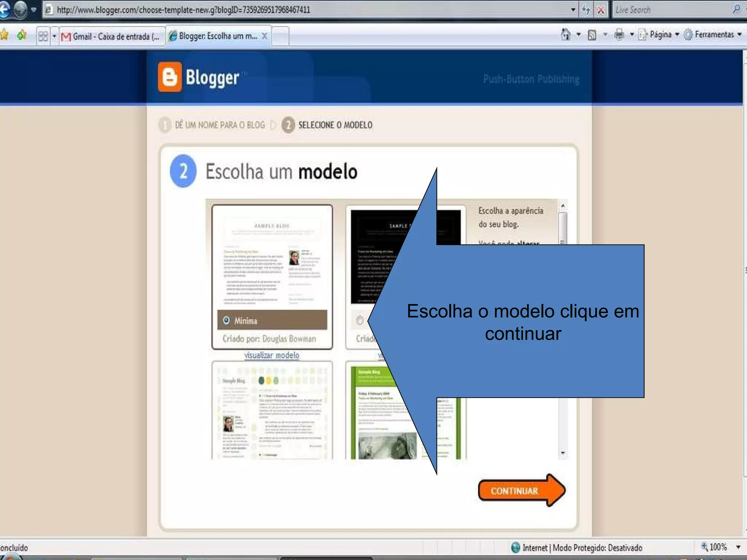The height and width of the screenshot is (560, 747).
Task: Open the zoom level 100% dropdown
Action: point(738,547)
